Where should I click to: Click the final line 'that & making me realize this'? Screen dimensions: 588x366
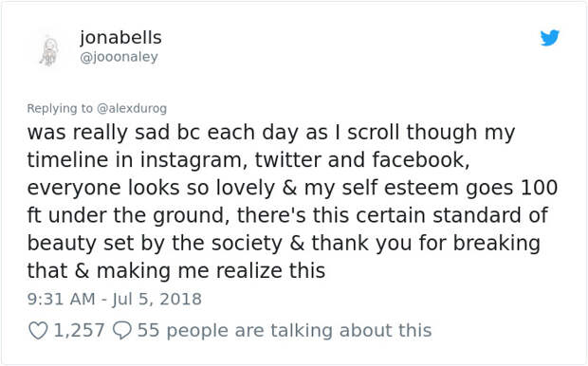coord(176,271)
